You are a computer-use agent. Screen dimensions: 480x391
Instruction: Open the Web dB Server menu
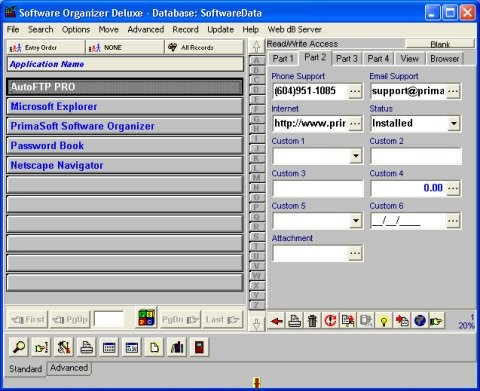click(x=295, y=30)
